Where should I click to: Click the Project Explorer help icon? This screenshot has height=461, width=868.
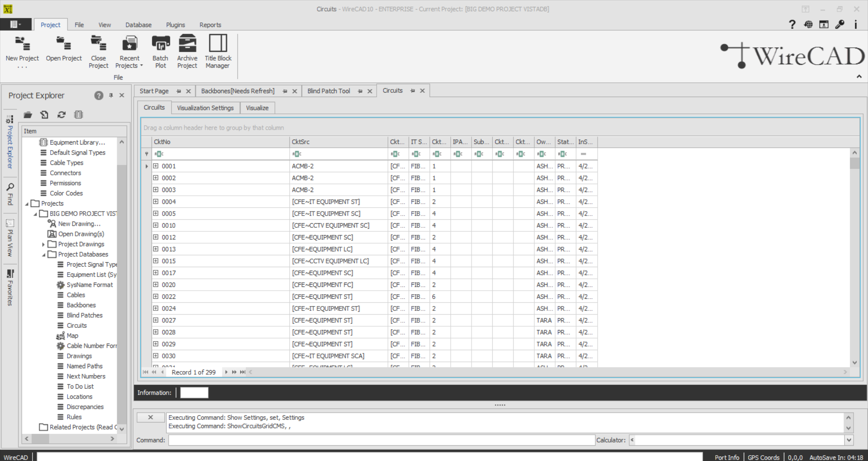click(x=99, y=95)
